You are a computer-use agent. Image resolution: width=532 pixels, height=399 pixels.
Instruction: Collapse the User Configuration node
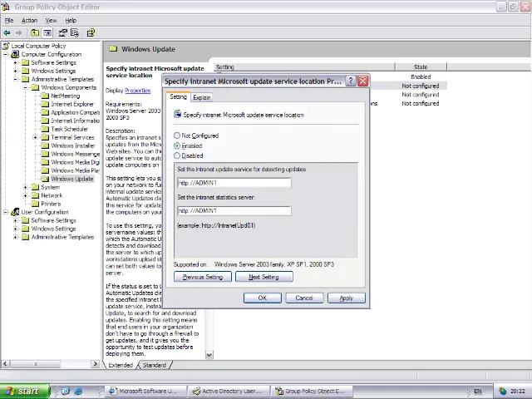point(6,212)
